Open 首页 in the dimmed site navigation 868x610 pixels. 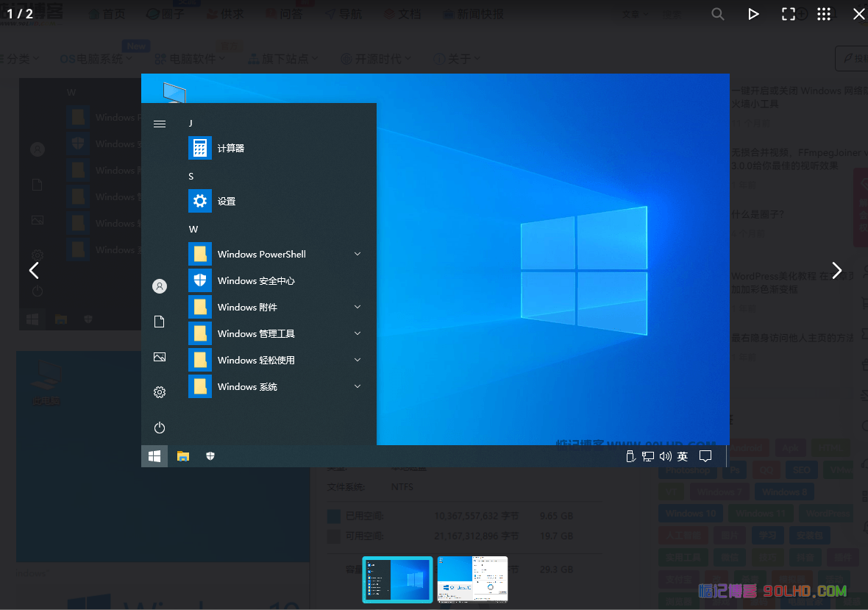[x=108, y=14]
